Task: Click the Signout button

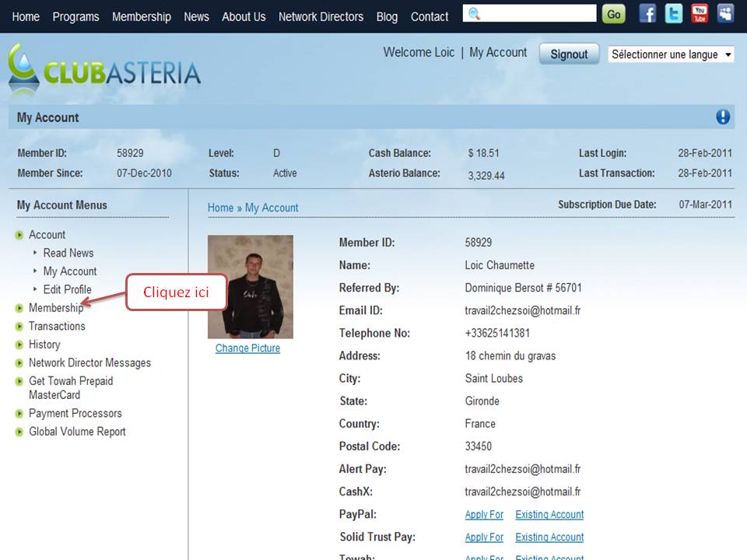Action: [x=569, y=54]
